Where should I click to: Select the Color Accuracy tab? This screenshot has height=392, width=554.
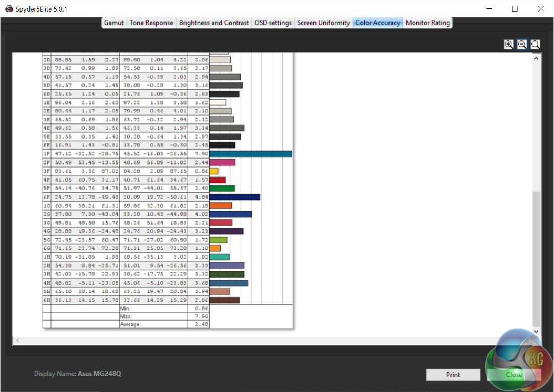tap(377, 23)
